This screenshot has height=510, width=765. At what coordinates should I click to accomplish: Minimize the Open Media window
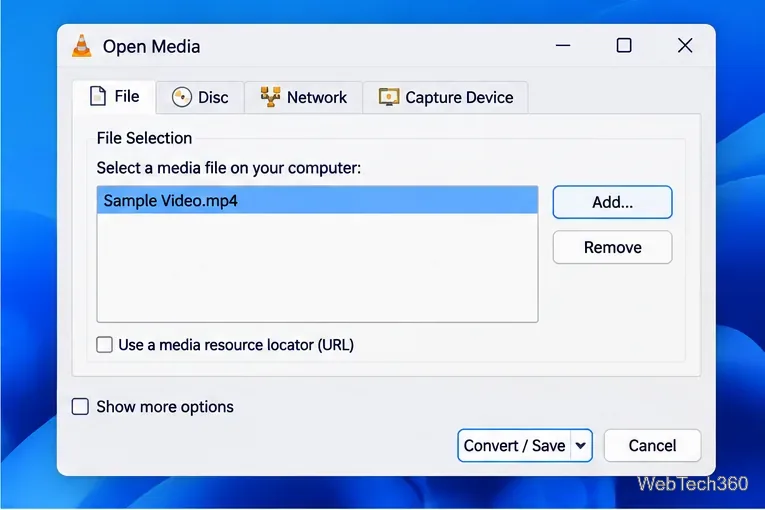click(563, 45)
